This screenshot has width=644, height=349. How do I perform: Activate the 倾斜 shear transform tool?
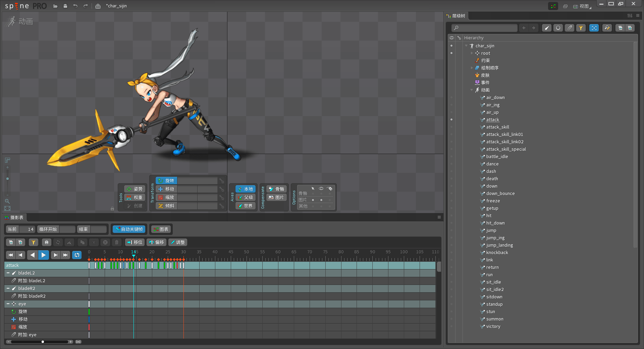tap(166, 206)
